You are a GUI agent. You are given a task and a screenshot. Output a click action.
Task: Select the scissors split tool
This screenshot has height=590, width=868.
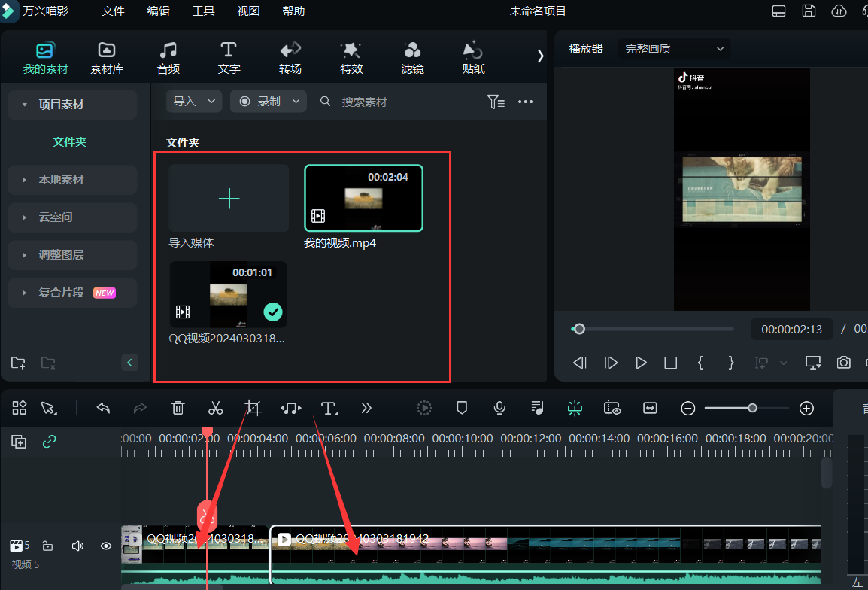(x=215, y=408)
